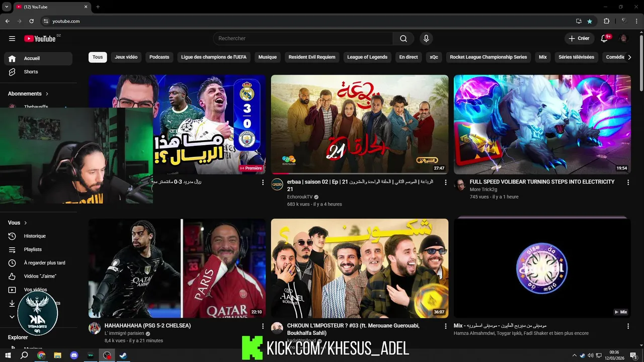Open video title FULL SPEED VOLIBEAR TURNING STEPS
Image resolution: width=644 pixels, height=362 pixels.
coord(542,182)
